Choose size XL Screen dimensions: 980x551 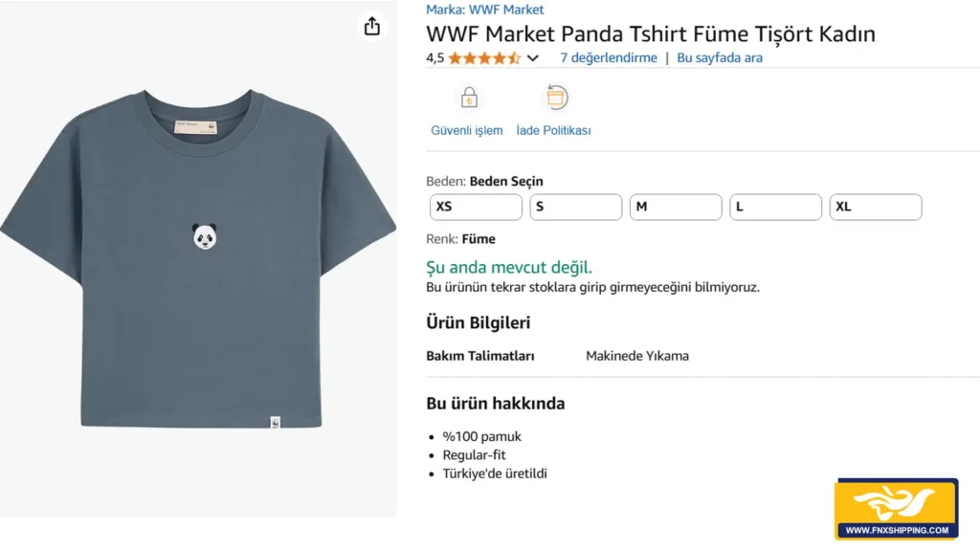pos(876,207)
